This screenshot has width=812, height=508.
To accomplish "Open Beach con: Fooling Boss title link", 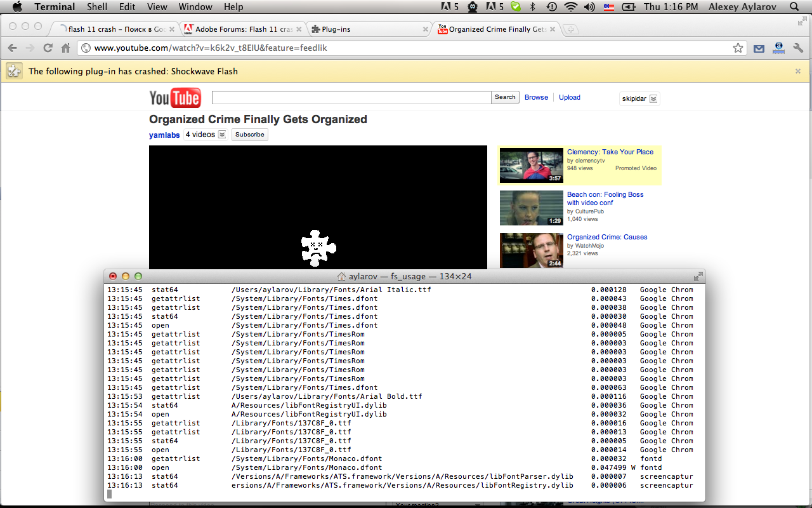I will pyautogui.click(x=605, y=199).
